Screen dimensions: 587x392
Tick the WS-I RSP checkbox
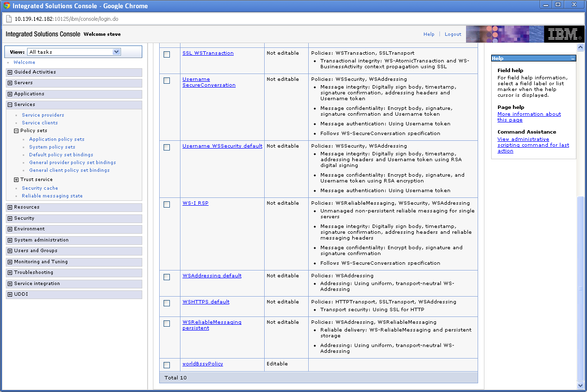(166, 204)
